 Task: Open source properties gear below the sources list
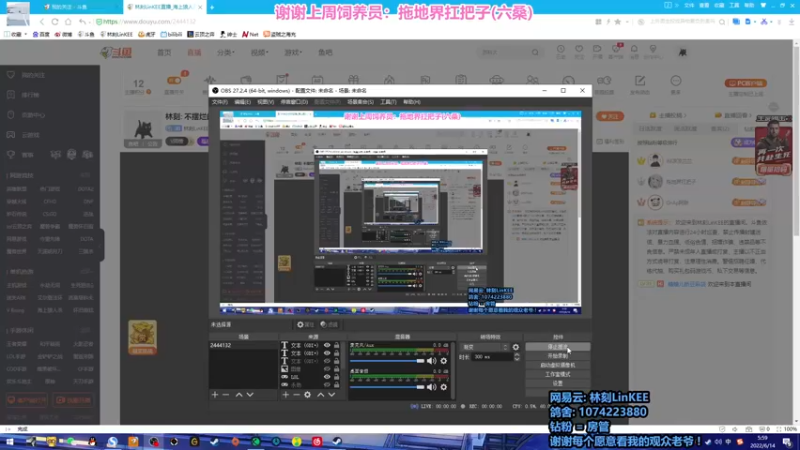point(308,395)
